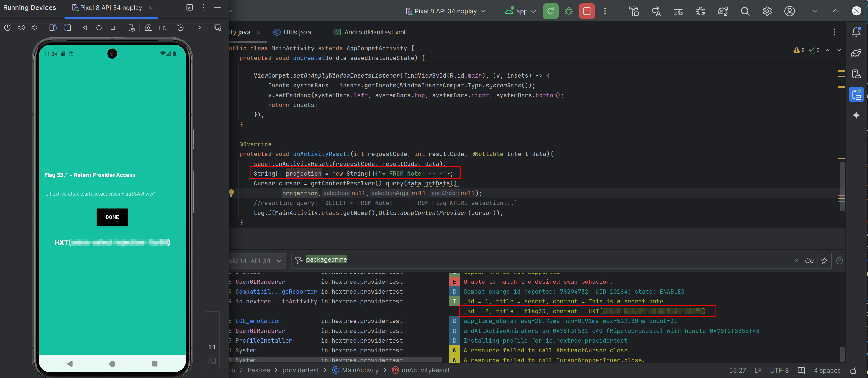This screenshot has height=378, width=868.
Task: Take emulator screenshot with camera icon
Action: (x=149, y=28)
